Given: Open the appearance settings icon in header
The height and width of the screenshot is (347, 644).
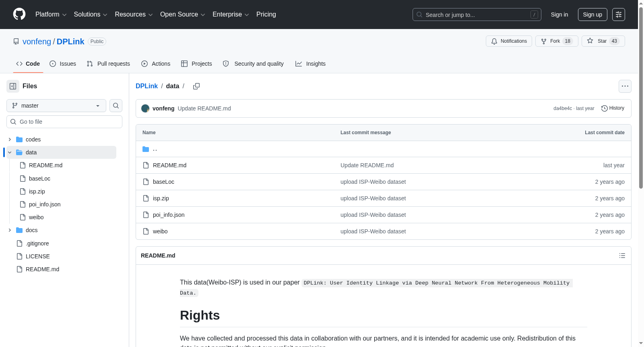Looking at the screenshot, I should [619, 15].
